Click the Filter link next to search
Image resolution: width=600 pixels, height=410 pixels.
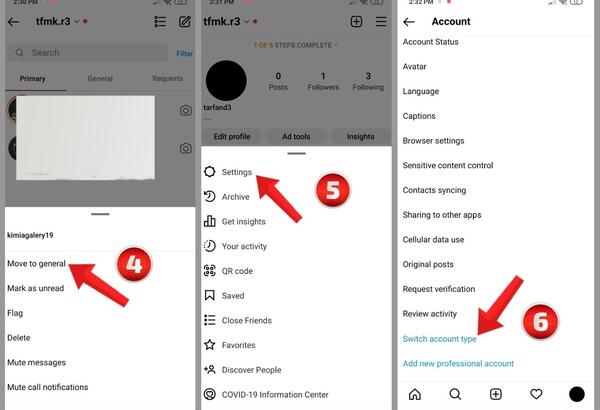(185, 54)
